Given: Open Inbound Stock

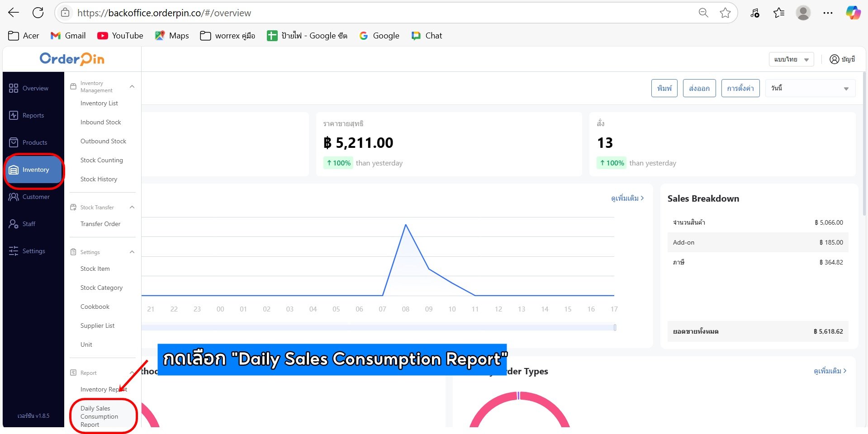Looking at the screenshot, I should pos(100,122).
